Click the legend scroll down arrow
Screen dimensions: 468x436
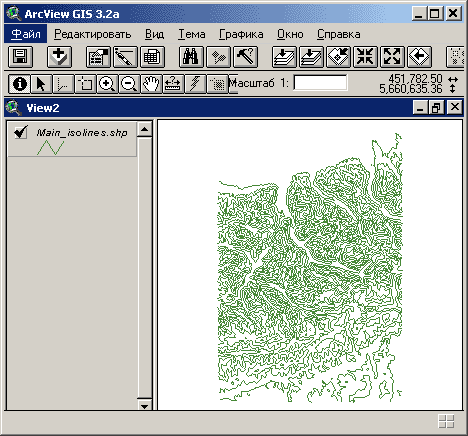tap(145, 406)
